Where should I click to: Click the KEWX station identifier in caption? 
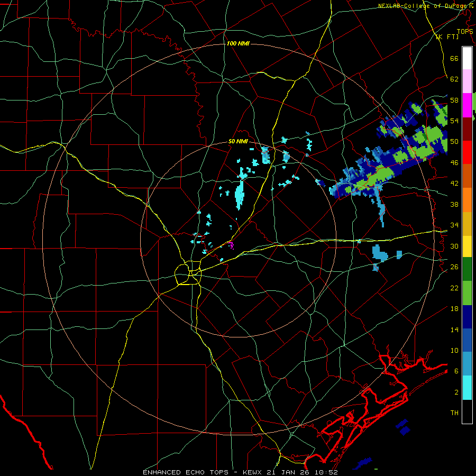point(253,472)
